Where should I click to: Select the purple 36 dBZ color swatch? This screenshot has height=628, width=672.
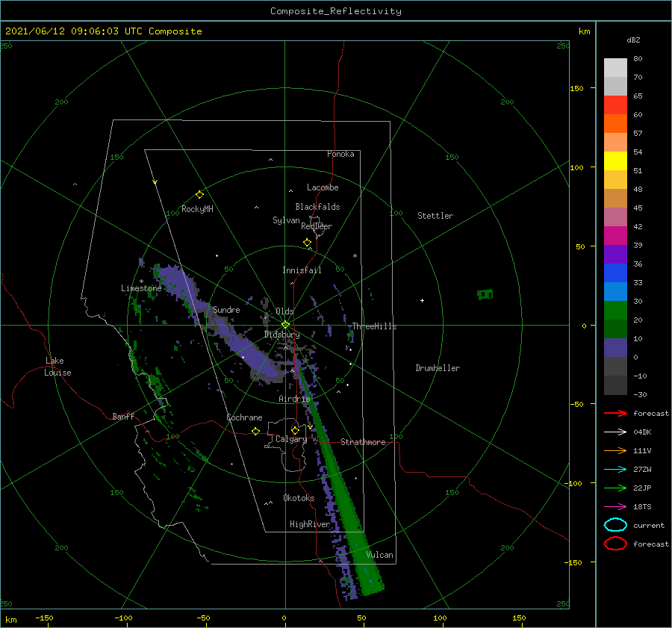click(x=615, y=255)
